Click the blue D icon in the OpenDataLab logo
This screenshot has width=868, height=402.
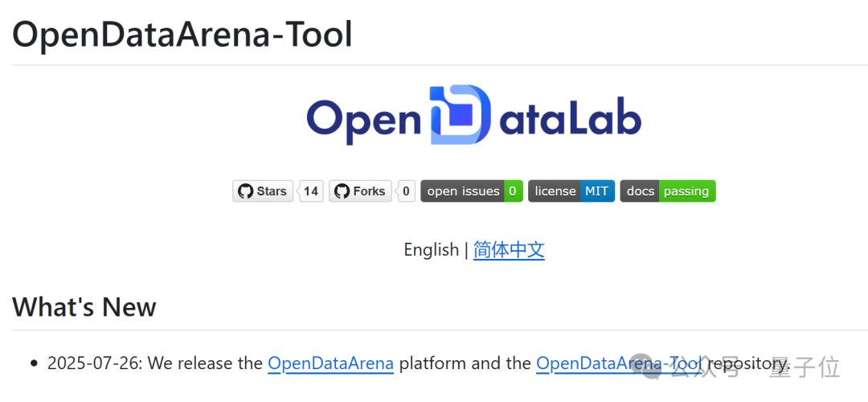460,115
